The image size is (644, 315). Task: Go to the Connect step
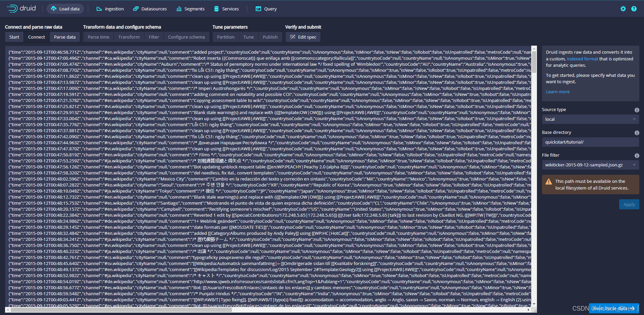[x=37, y=37]
